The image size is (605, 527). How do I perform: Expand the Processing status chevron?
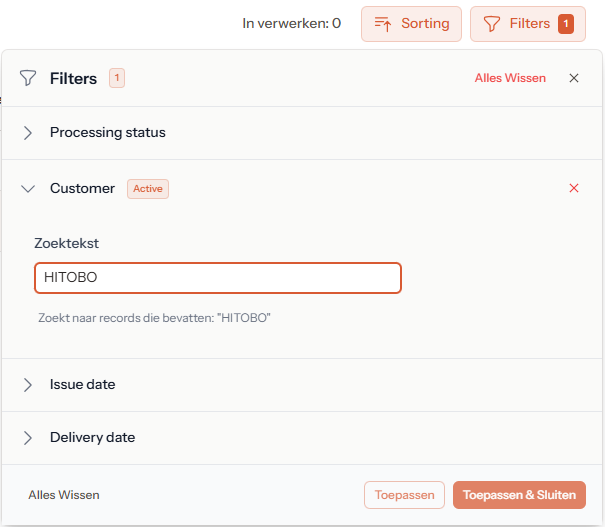(28, 133)
